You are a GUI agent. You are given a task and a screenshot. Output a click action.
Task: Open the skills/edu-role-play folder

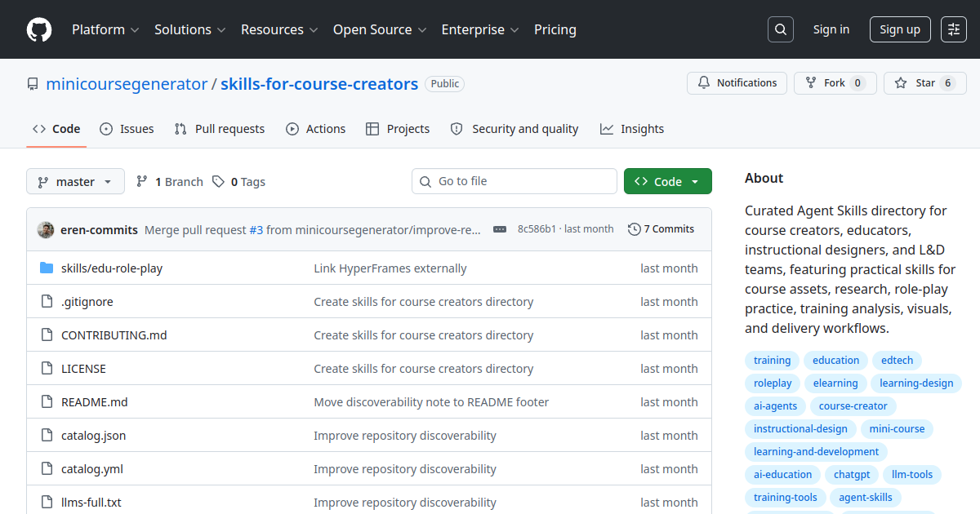(112, 268)
